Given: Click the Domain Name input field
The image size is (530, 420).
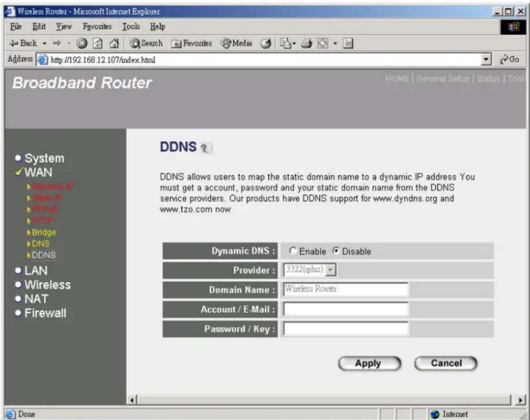Looking at the screenshot, I should [346, 289].
